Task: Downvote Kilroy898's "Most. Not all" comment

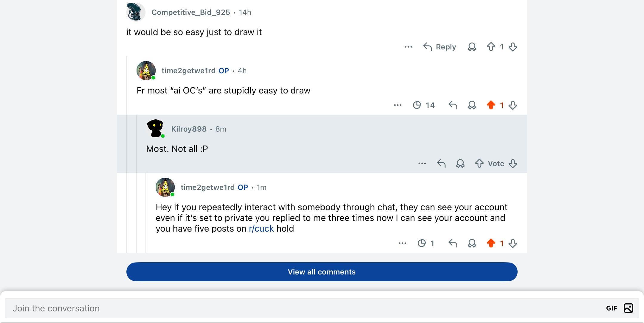Action: point(513,163)
